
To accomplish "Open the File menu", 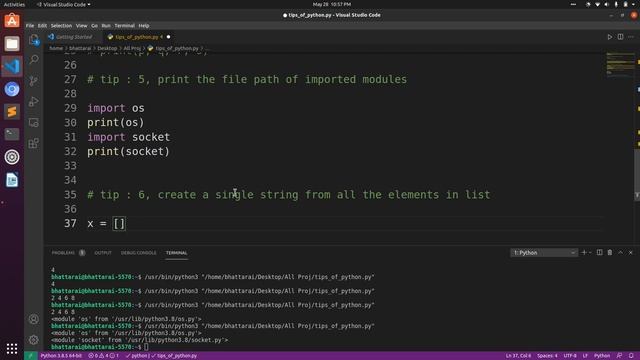I will pos(30,26).
